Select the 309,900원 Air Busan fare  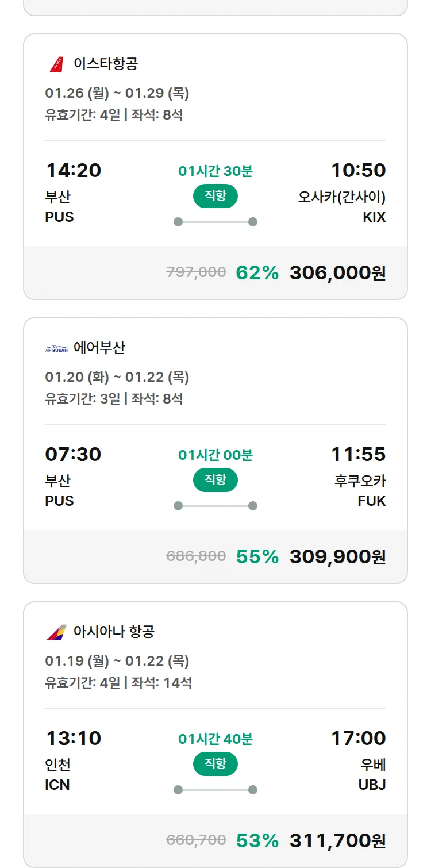[337, 556]
